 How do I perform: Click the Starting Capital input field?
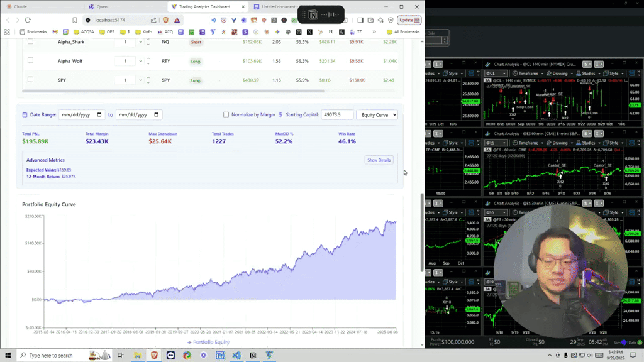click(338, 114)
